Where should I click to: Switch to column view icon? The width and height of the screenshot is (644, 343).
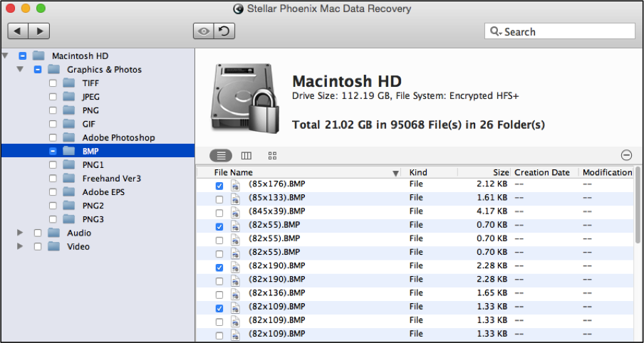point(246,156)
